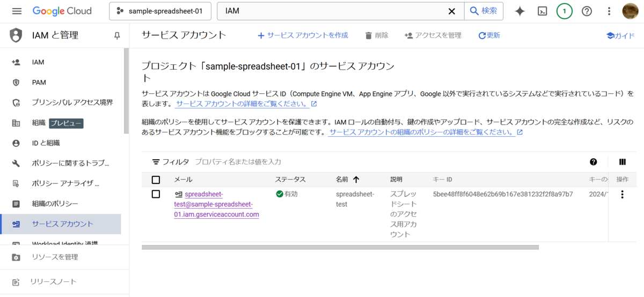Screen dimensions: 644x297
Task: Click the リソースを管理 folder gear icon
Action: 16,257
